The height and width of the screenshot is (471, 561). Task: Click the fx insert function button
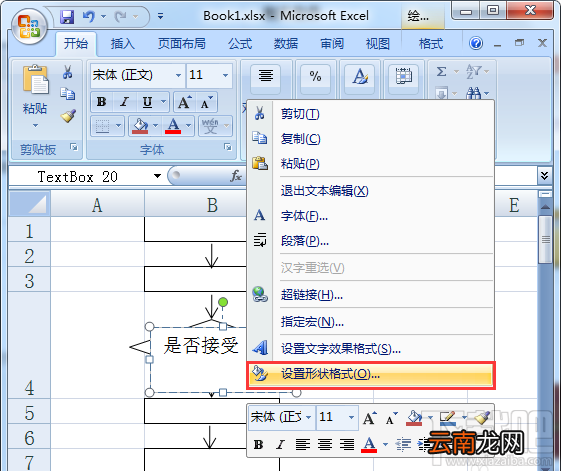coord(236,176)
